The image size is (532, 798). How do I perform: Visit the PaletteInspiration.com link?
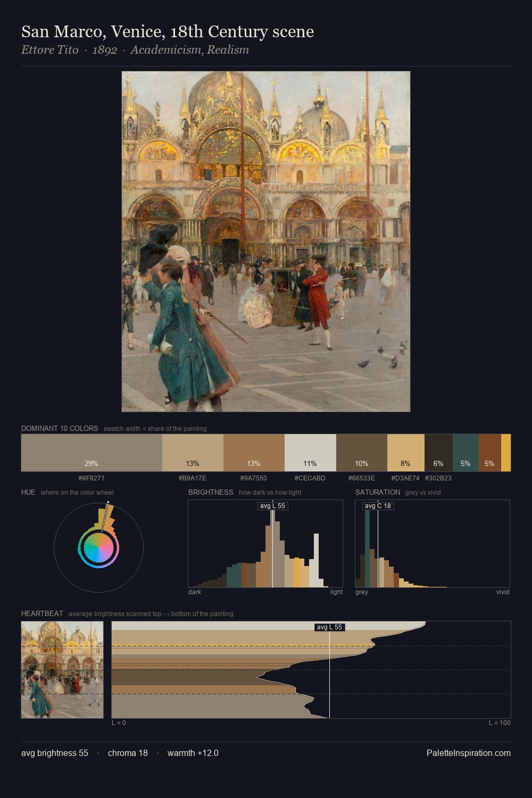pos(469,753)
